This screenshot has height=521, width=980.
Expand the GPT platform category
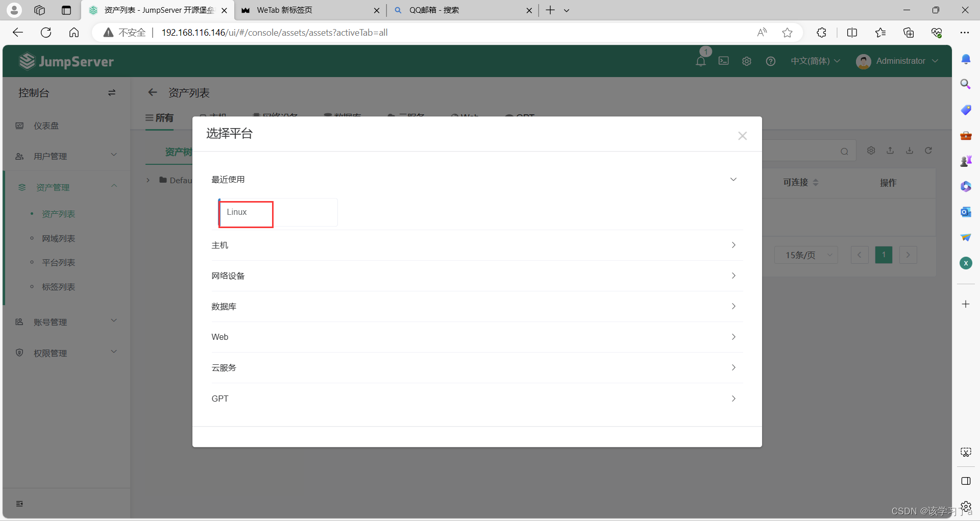(477, 399)
